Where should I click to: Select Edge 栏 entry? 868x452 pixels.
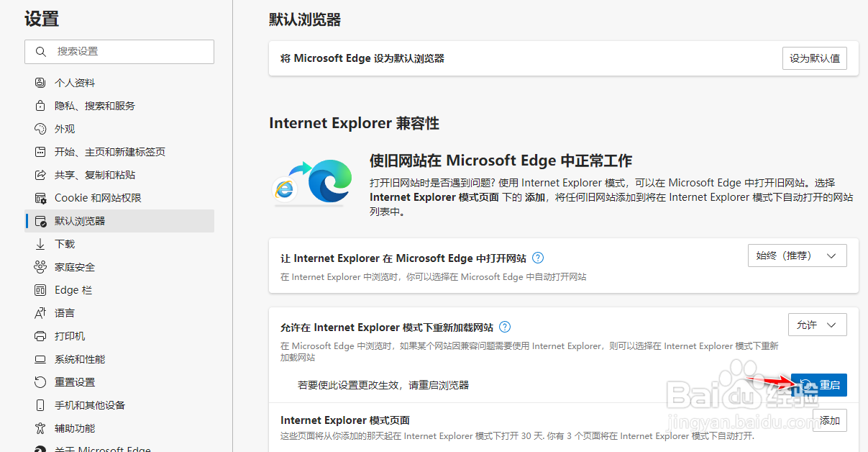point(119,290)
